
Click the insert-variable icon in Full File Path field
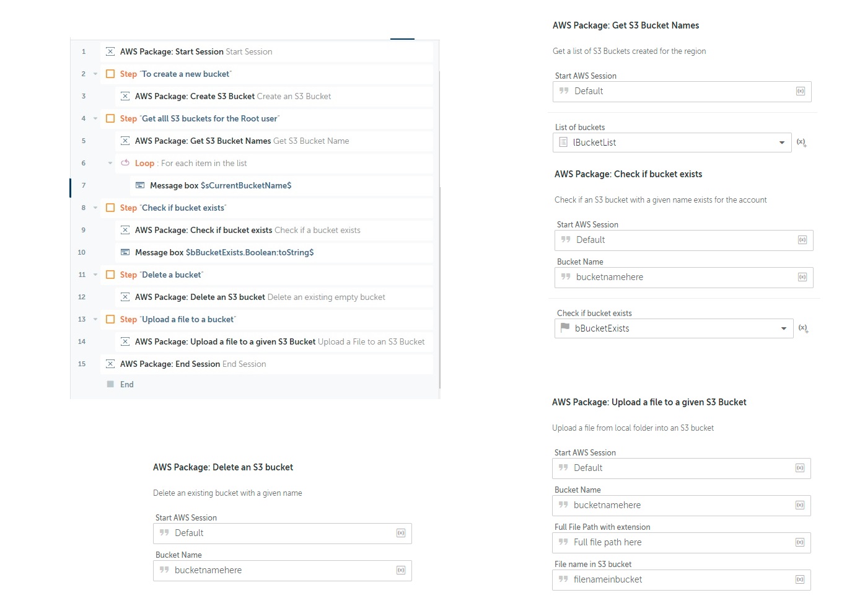(800, 542)
